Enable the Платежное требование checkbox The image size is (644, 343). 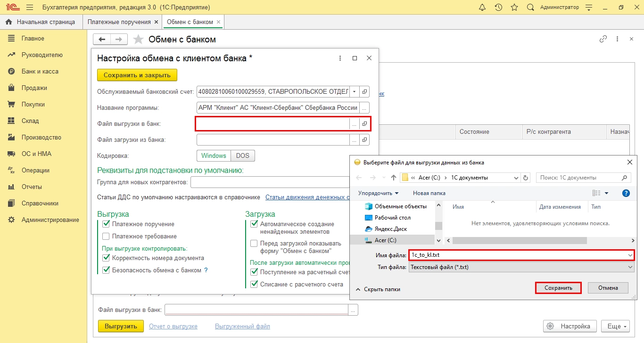(x=106, y=237)
